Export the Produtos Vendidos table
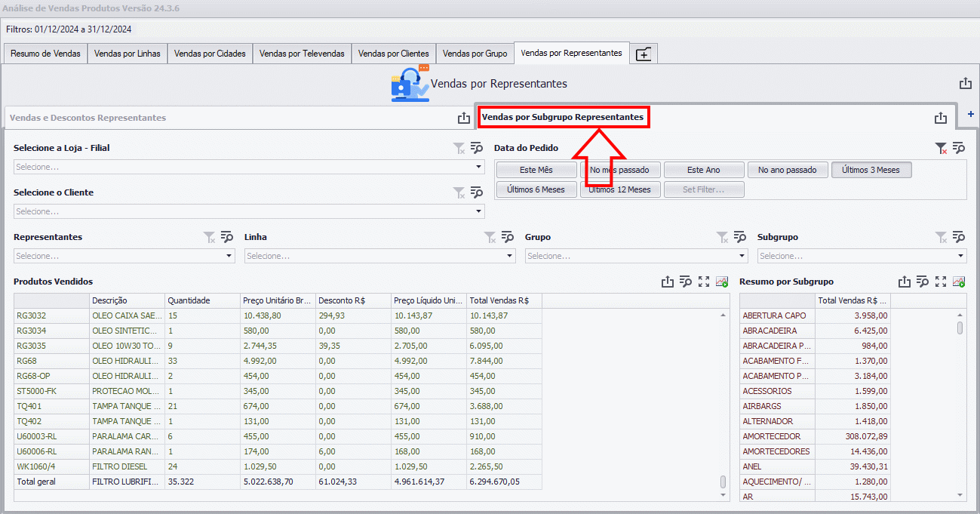This screenshot has width=980, height=514. (x=667, y=282)
